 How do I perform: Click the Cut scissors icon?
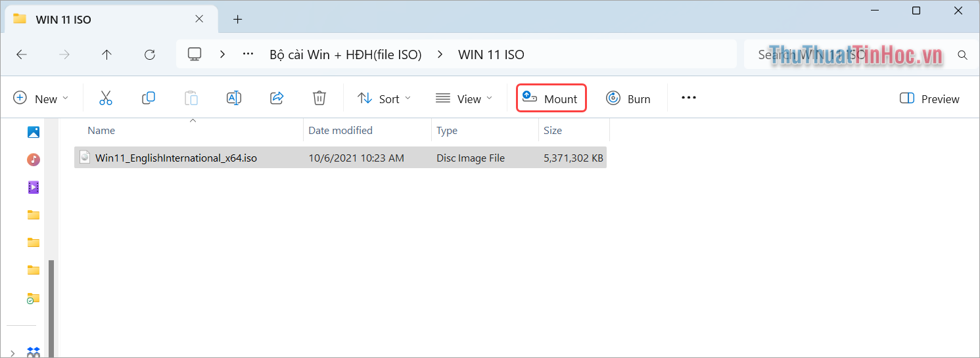[106, 99]
